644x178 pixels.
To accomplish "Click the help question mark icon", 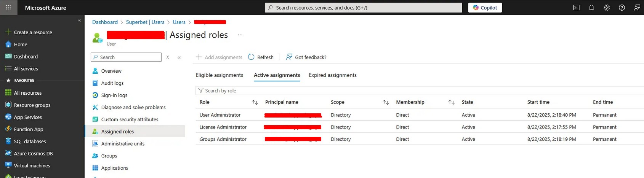I will (622, 8).
